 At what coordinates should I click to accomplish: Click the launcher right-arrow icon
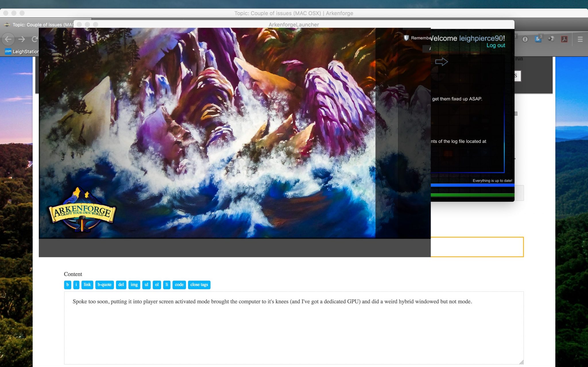coord(441,62)
